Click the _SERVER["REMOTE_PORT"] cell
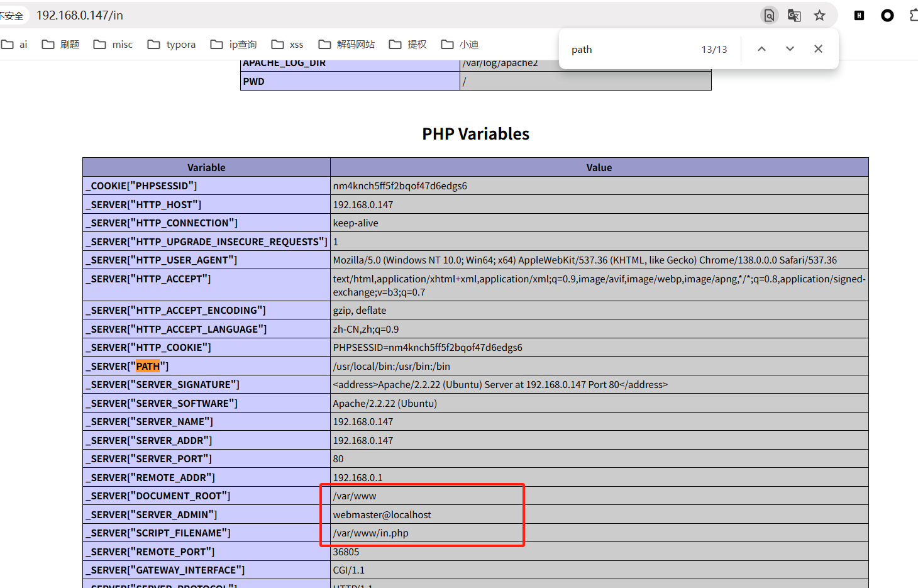 click(206, 552)
